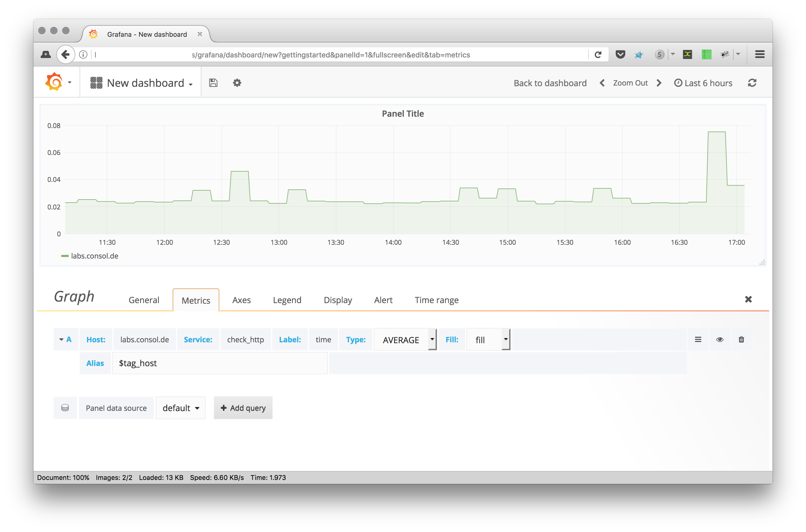Switch to the Axes tab
The width and height of the screenshot is (806, 532).
point(241,300)
